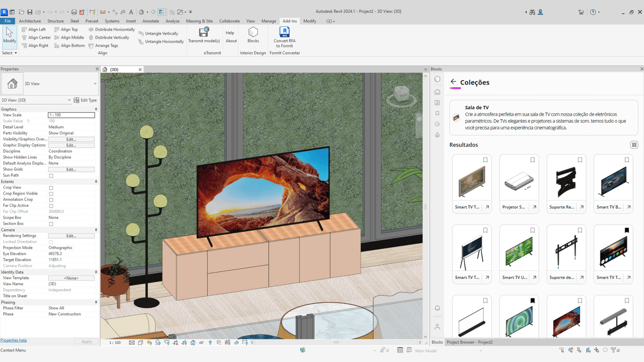This screenshot has width=644, height=362.
Task: Toggle the Sun Path icon on the view bar
Action: tap(149, 343)
